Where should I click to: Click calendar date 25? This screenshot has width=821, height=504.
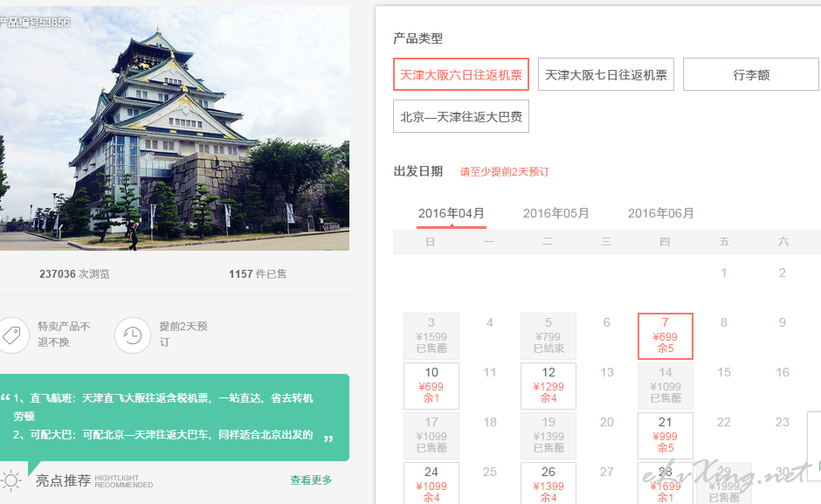490,472
